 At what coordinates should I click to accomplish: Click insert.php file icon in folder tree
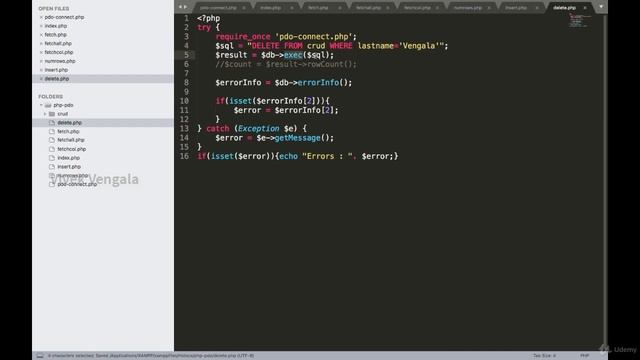(x=52, y=167)
